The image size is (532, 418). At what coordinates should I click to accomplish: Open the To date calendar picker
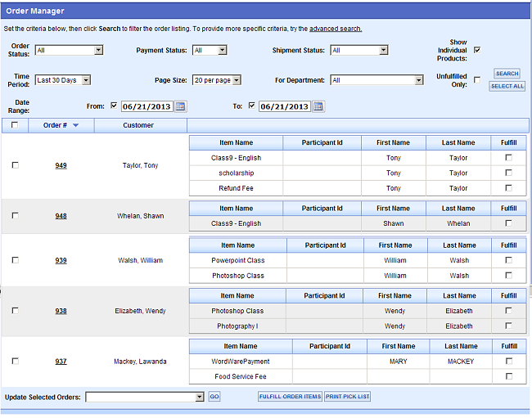click(x=318, y=106)
